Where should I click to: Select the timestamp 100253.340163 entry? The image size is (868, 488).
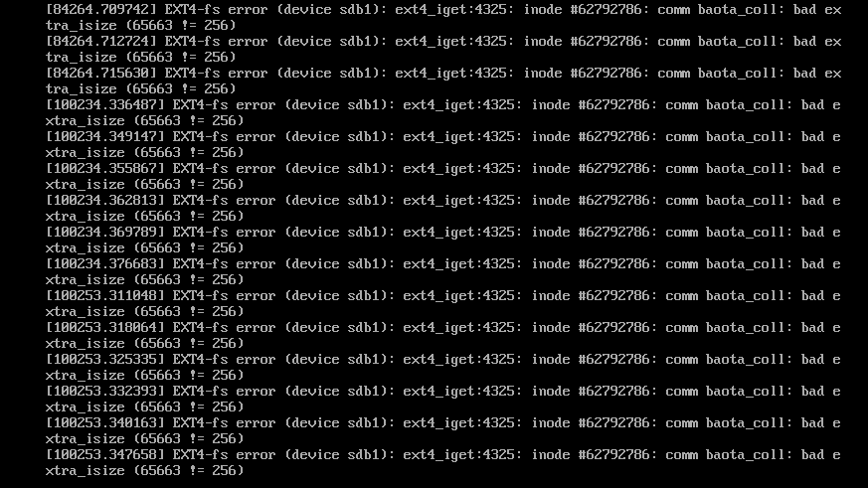(x=105, y=423)
